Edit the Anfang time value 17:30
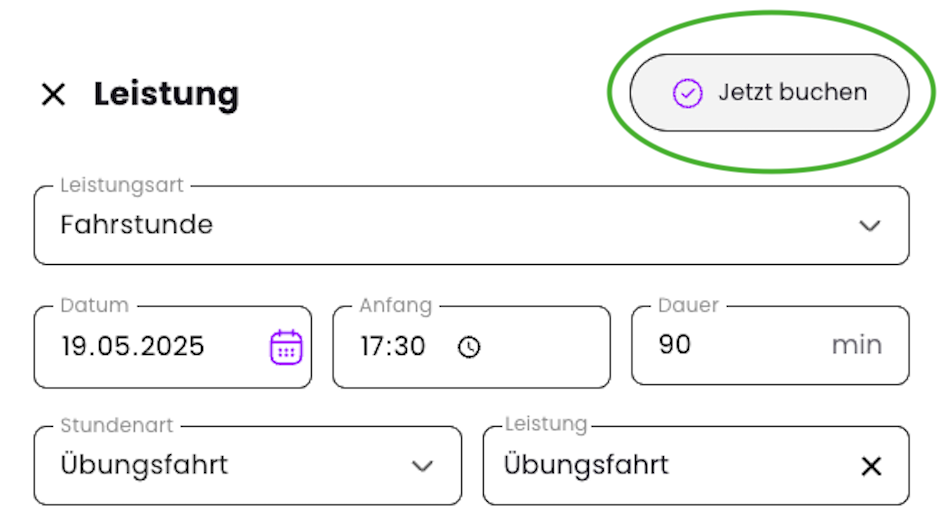The width and height of the screenshot is (950, 519). tap(393, 346)
